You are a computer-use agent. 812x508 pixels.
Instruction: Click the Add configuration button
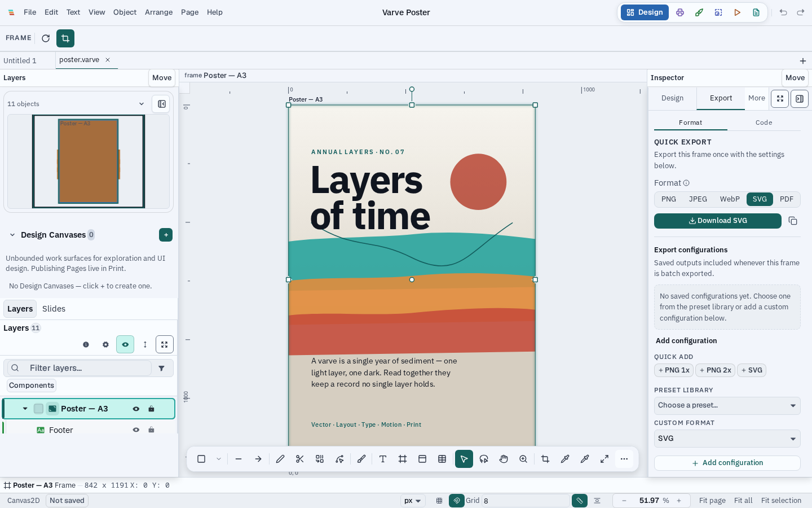[x=727, y=463]
